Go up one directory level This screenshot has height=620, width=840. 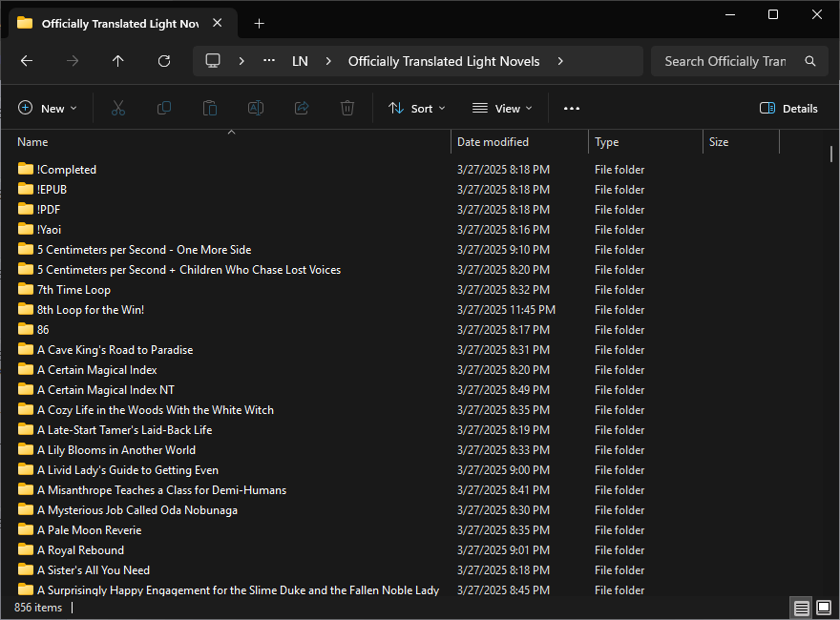[x=118, y=61]
